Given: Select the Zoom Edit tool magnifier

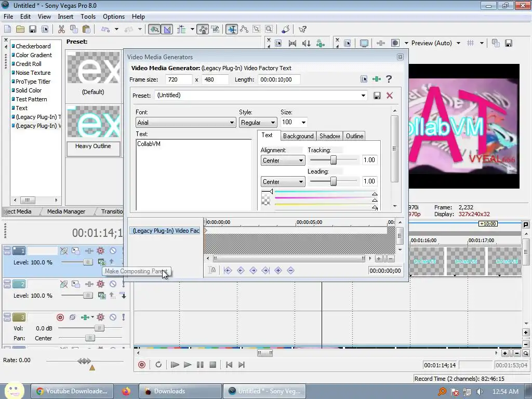Looking at the screenshot, I should [x=269, y=29].
